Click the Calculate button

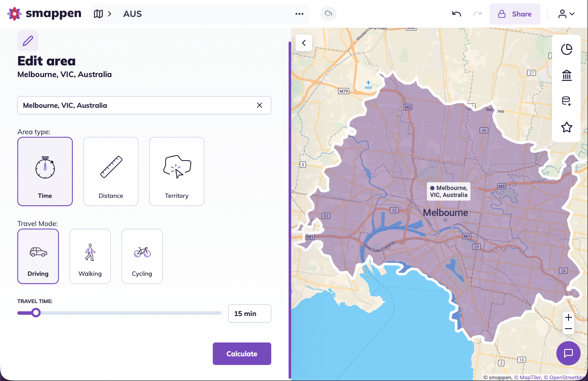242,354
